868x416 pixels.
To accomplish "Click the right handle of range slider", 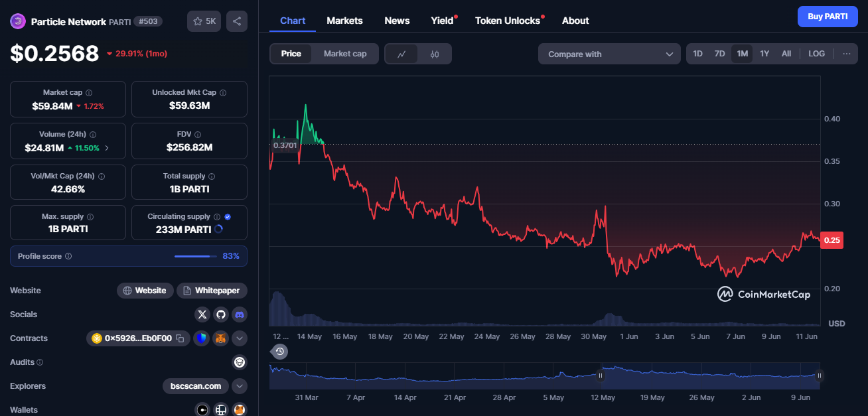I will [820, 376].
